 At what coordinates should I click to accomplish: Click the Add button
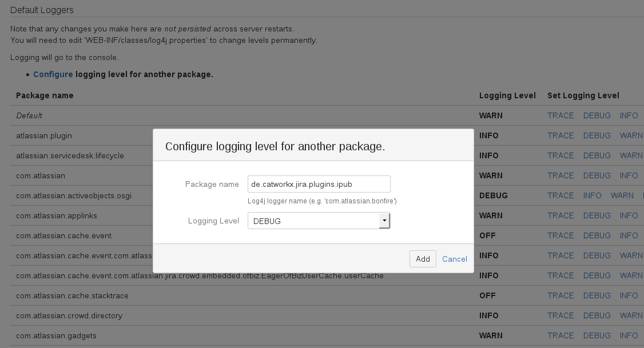click(423, 259)
